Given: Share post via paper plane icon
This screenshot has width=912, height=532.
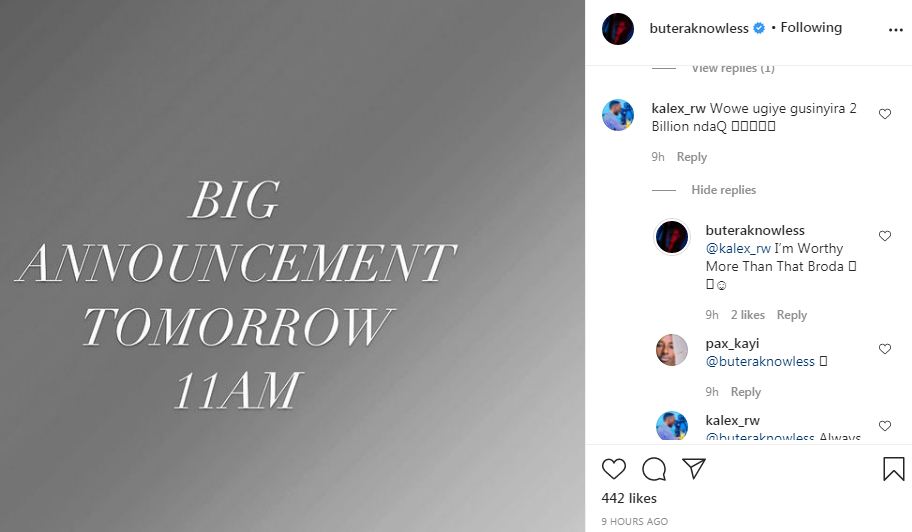Looking at the screenshot, I should pyautogui.click(x=694, y=468).
